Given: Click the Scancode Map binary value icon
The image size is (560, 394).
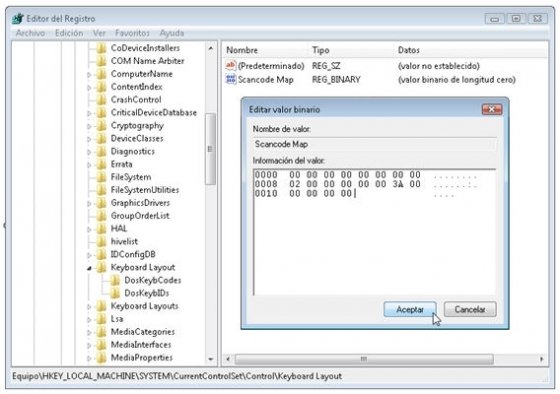Looking at the screenshot, I should click(x=231, y=79).
